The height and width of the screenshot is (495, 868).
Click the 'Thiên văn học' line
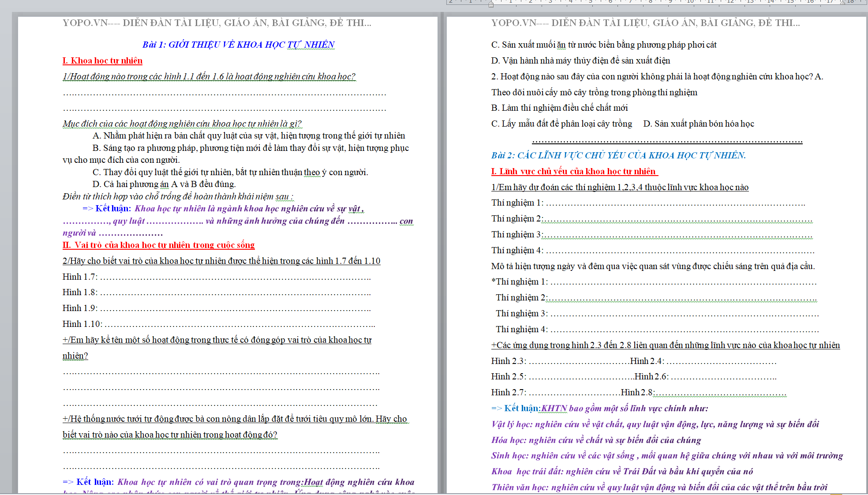pyautogui.click(x=659, y=487)
